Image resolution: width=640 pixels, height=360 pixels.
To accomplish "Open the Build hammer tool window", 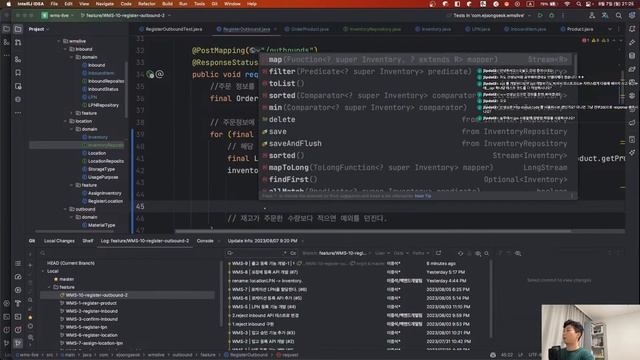I will (18, 303).
